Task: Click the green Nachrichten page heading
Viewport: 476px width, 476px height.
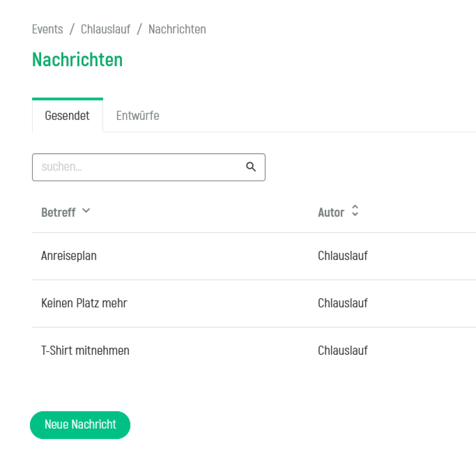Action: click(77, 59)
